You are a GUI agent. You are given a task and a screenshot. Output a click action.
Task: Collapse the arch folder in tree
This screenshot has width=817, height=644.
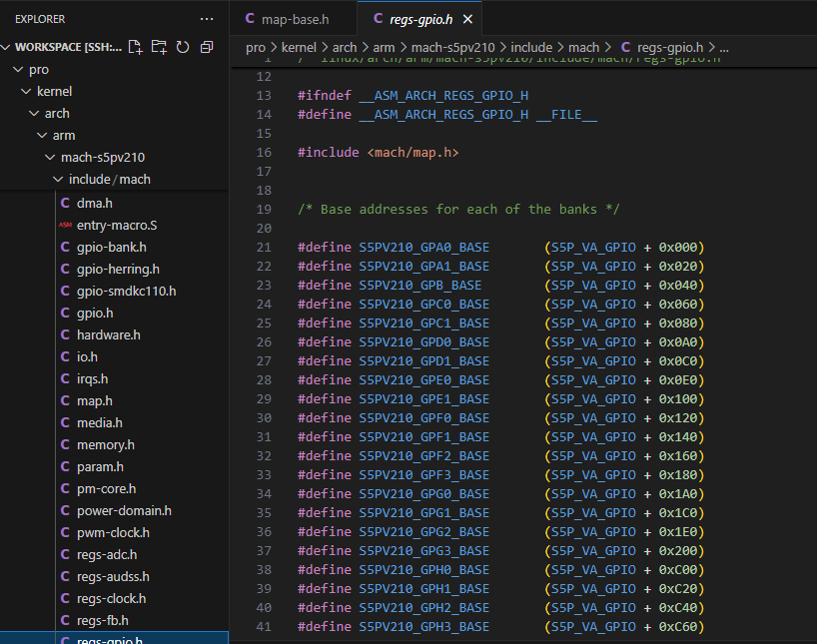tap(34, 113)
